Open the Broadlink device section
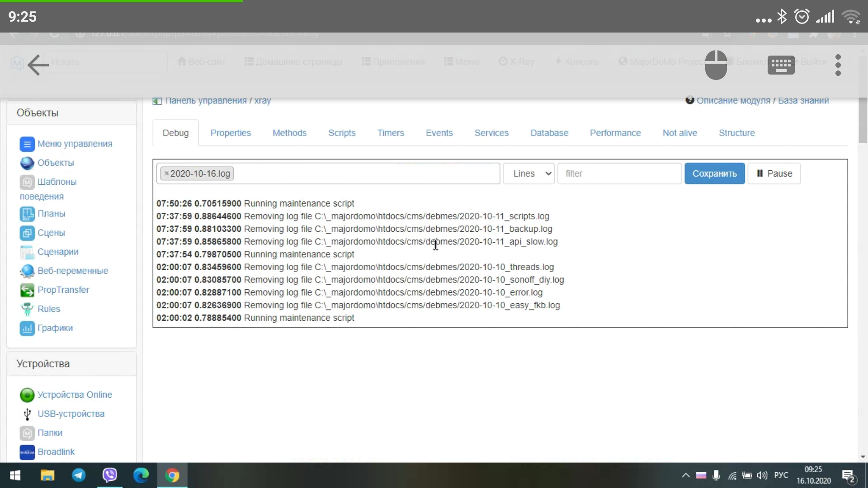868x488 pixels. (x=56, y=451)
